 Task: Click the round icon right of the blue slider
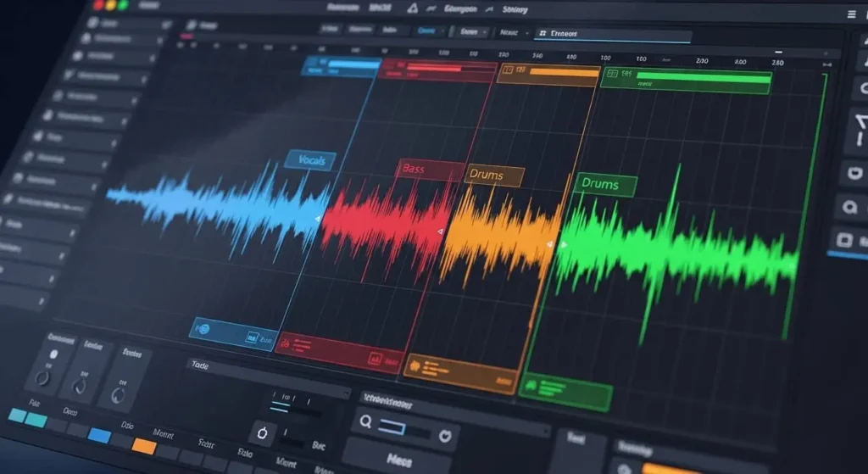coord(445,436)
